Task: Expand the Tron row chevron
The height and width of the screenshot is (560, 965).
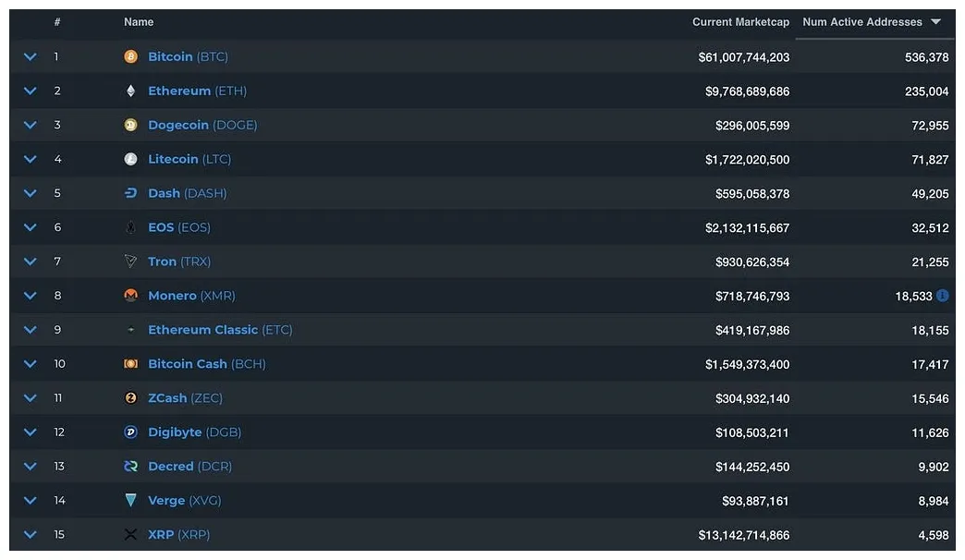Action: coord(29,262)
